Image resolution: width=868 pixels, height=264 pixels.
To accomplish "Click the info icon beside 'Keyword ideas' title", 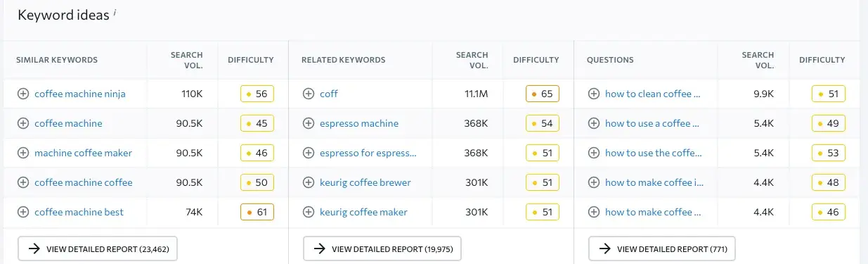I will coord(115,12).
